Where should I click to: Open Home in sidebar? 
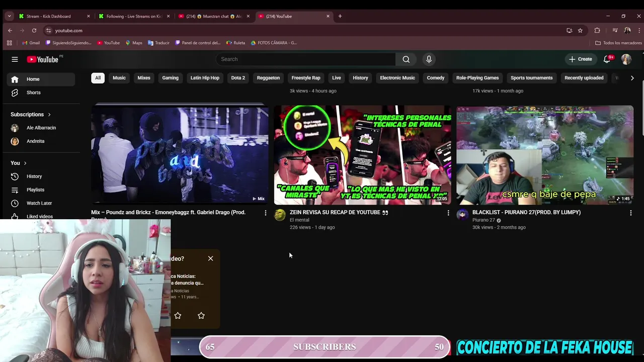point(41,79)
